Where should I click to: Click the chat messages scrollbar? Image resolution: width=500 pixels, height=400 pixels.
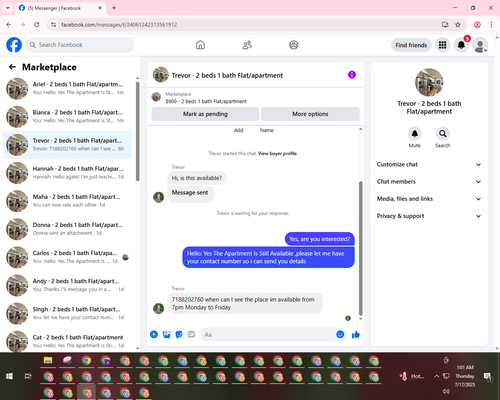(360, 248)
